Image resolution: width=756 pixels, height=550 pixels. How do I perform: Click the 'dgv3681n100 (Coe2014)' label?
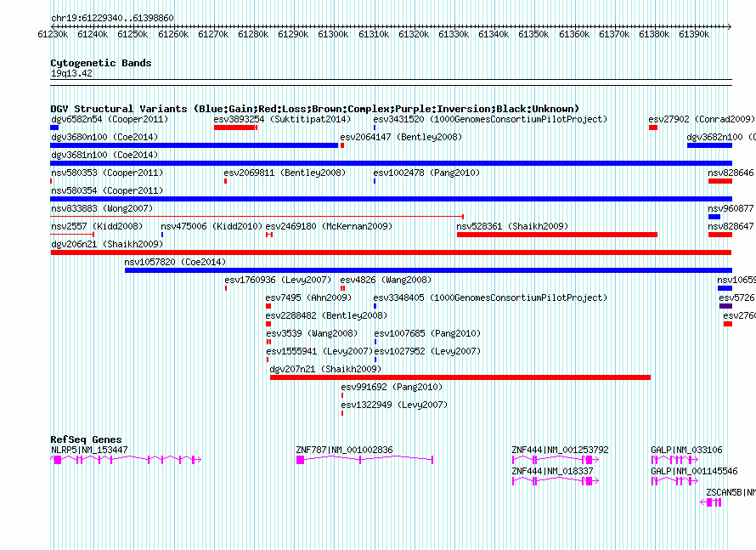click(x=104, y=155)
